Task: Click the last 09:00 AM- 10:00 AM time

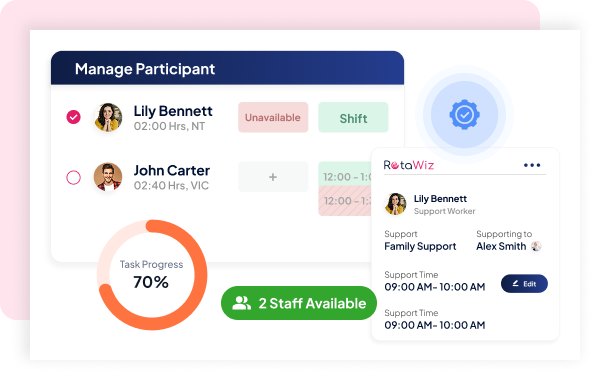Action: [435, 325]
